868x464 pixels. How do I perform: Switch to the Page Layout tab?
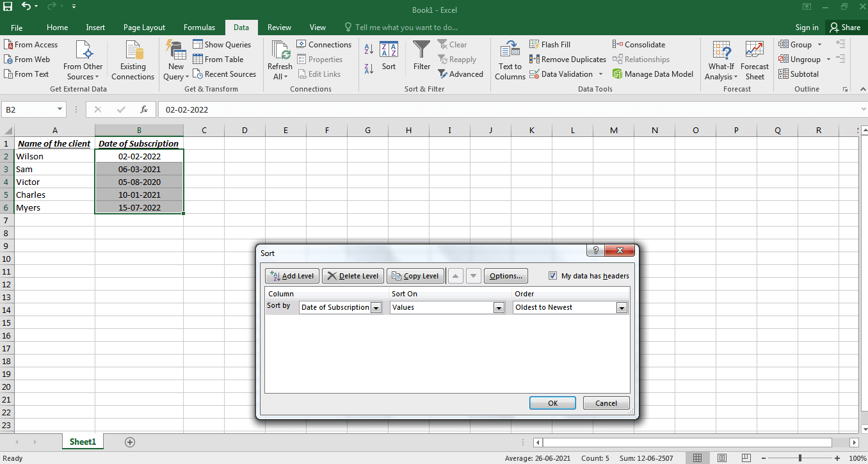click(x=144, y=28)
